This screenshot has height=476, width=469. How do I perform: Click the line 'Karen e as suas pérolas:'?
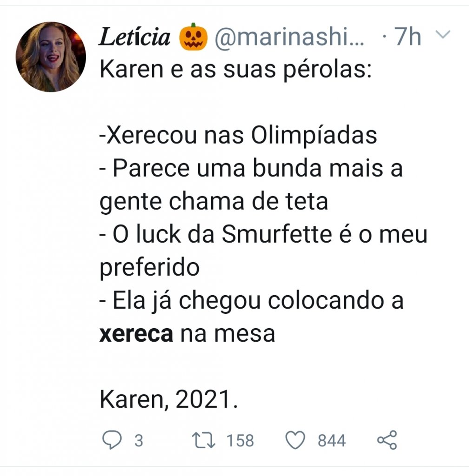(236, 70)
